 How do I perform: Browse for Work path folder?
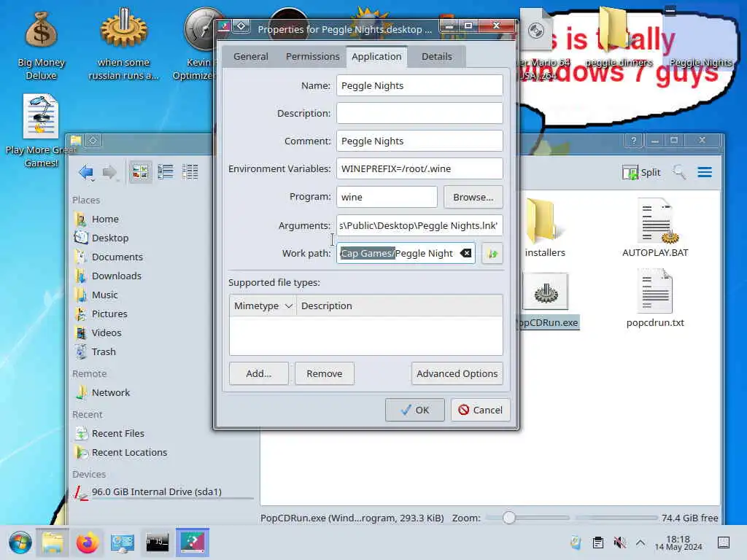pos(492,253)
